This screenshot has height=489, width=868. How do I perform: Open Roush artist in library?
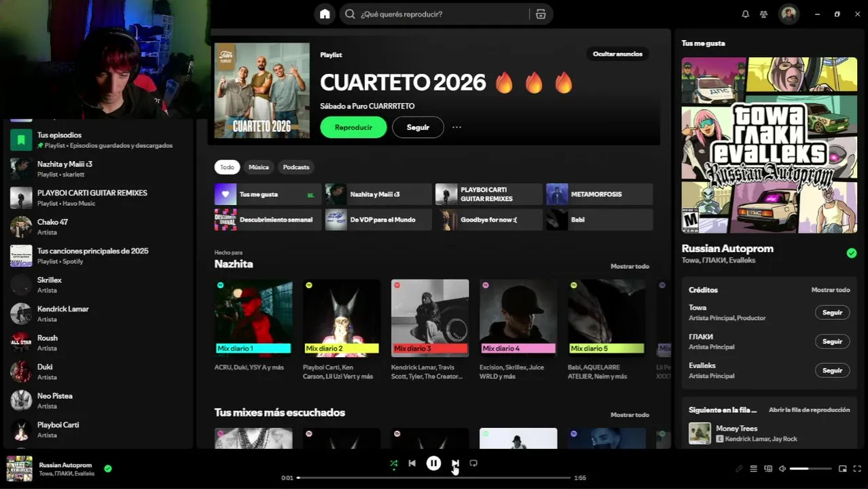(x=98, y=343)
